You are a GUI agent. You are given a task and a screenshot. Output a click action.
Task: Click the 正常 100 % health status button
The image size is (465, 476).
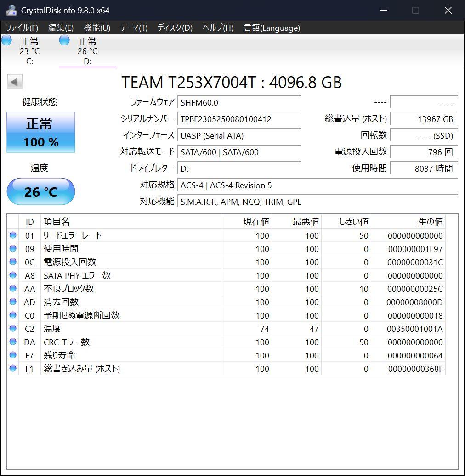41,132
